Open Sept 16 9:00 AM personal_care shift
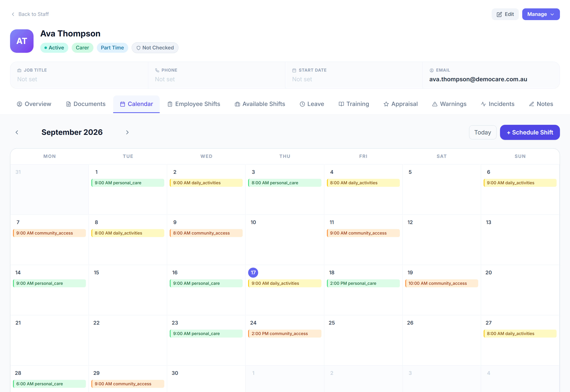This screenshot has width=570, height=392. coord(206,283)
